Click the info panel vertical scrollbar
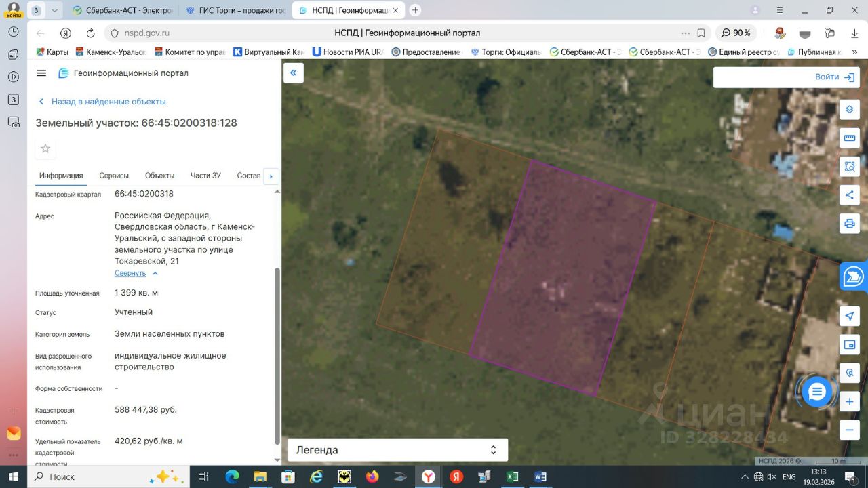The height and width of the screenshot is (488, 868). click(277, 357)
